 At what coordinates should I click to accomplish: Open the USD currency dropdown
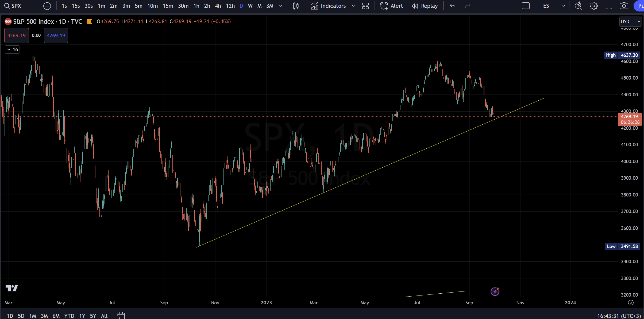tap(630, 21)
